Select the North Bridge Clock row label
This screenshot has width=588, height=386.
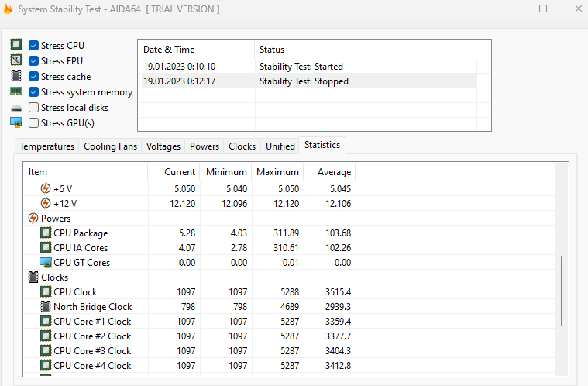tap(93, 307)
